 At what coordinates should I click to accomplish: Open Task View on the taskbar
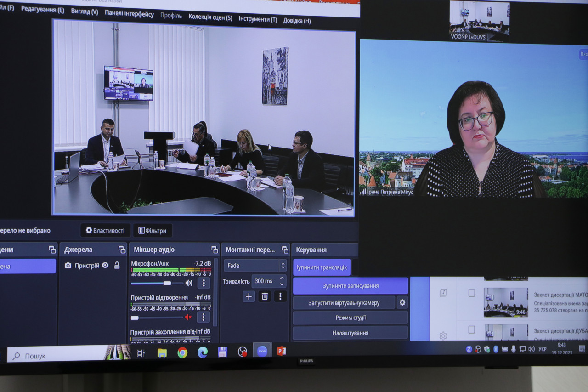pos(141,352)
